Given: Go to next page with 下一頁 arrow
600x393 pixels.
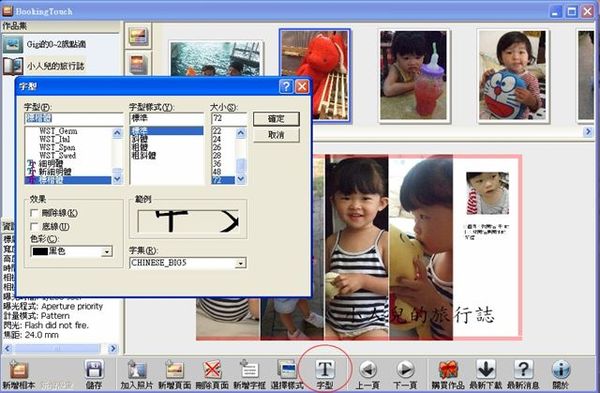Looking at the screenshot, I should 405,370.
